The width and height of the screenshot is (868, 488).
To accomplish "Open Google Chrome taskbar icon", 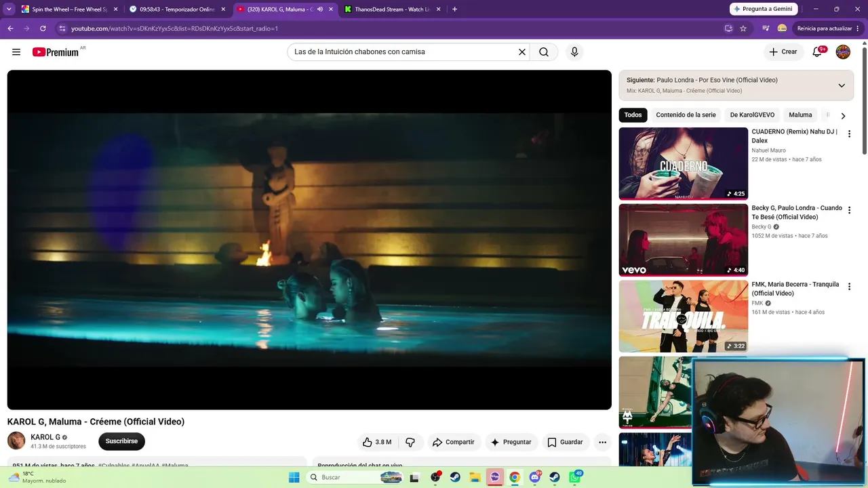I will (x=515, y=477).
